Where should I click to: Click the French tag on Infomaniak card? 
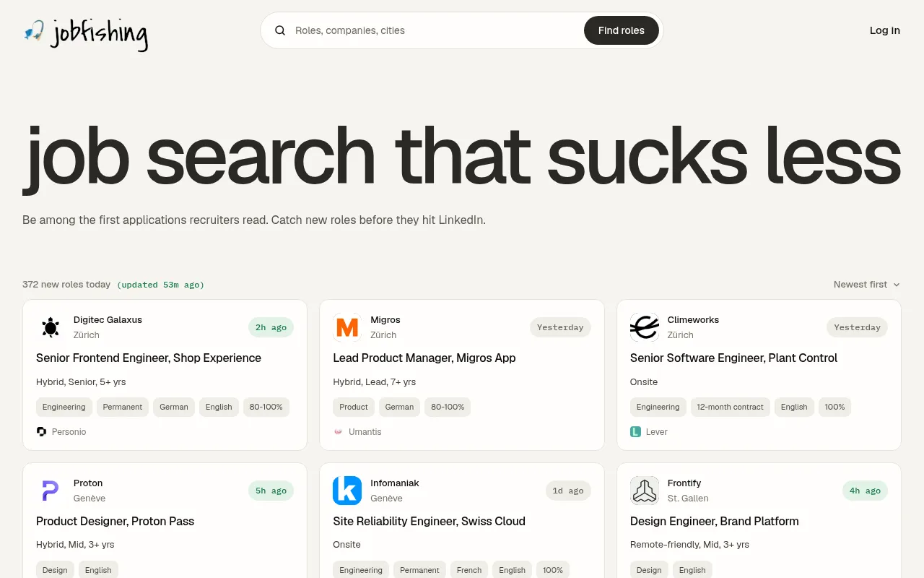tap(469, 569)
